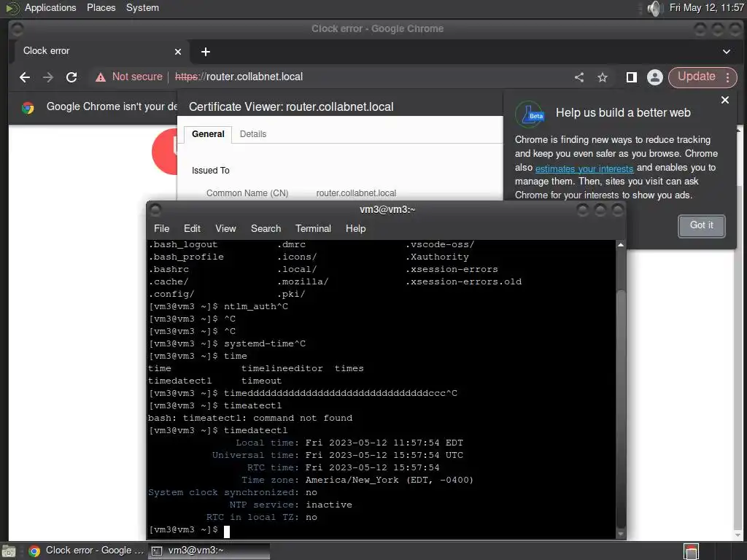The height and width of the screenshot is (560, 747).
Task: Open a new Chrome tab
Action: 206,52
